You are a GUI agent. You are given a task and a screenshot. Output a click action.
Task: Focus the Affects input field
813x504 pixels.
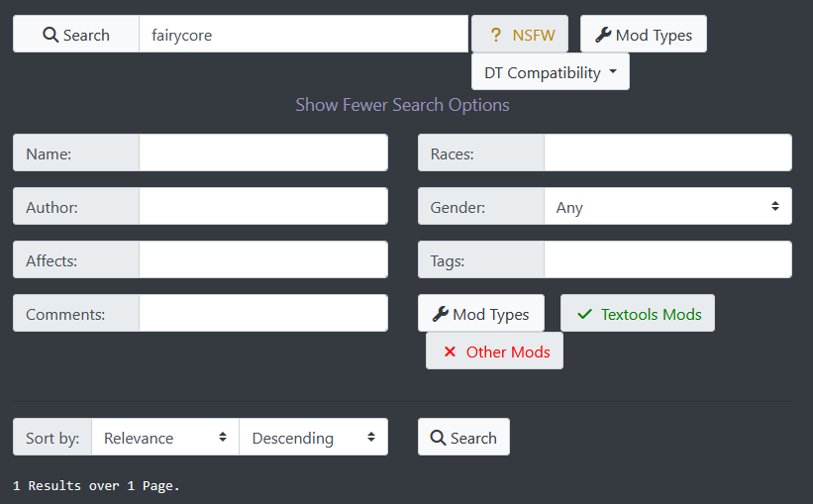[x=263, y=259]
